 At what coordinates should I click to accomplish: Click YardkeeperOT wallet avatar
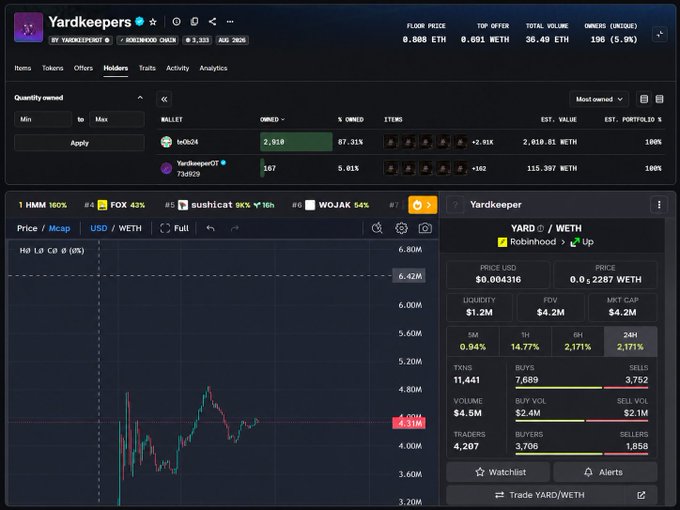coord(166,168)
